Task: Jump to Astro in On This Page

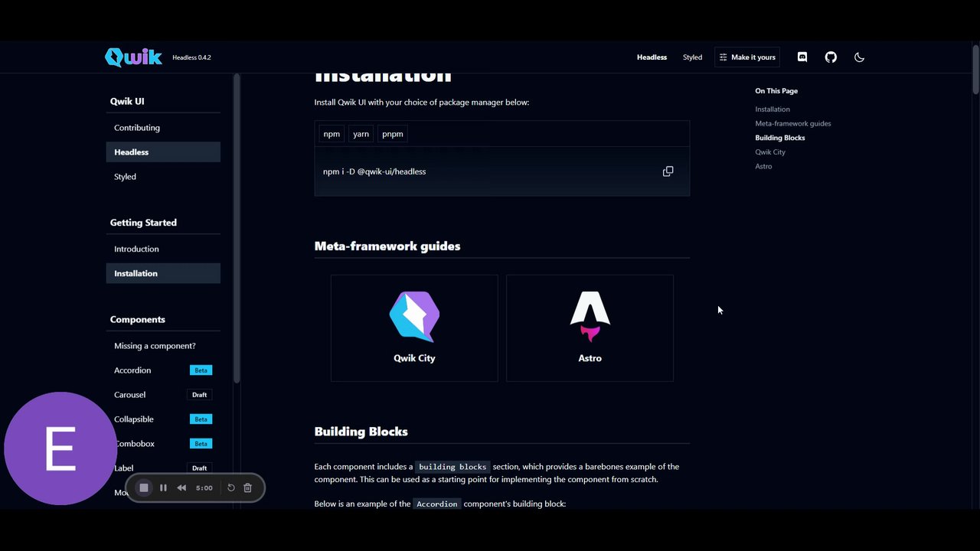Action: (x=763, y=166)
